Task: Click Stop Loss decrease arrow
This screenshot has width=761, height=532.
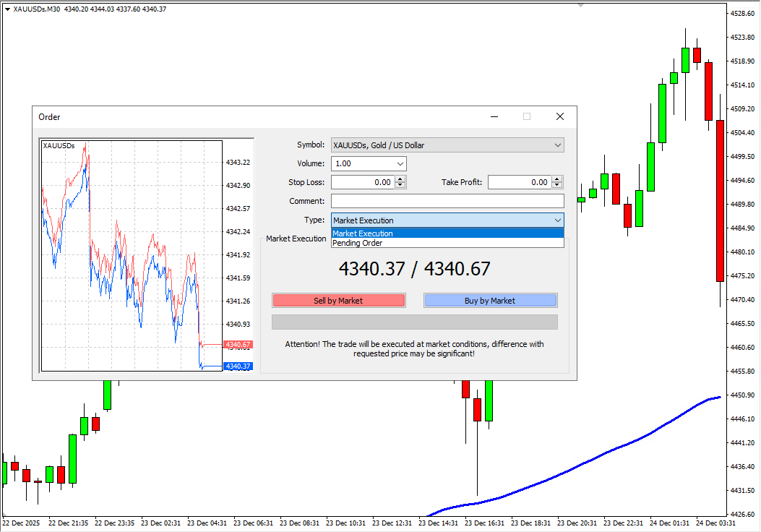Action: (x=400, y=186)
